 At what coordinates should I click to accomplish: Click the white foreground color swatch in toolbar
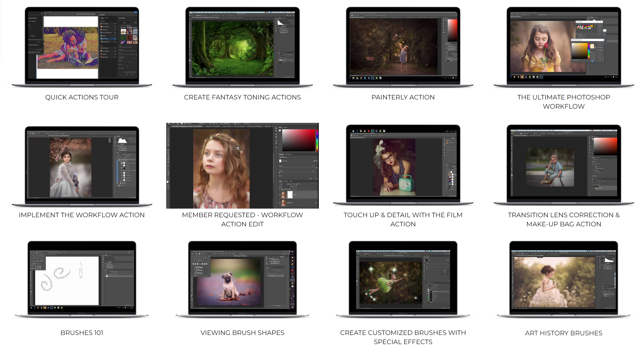(x=167, y=182)
